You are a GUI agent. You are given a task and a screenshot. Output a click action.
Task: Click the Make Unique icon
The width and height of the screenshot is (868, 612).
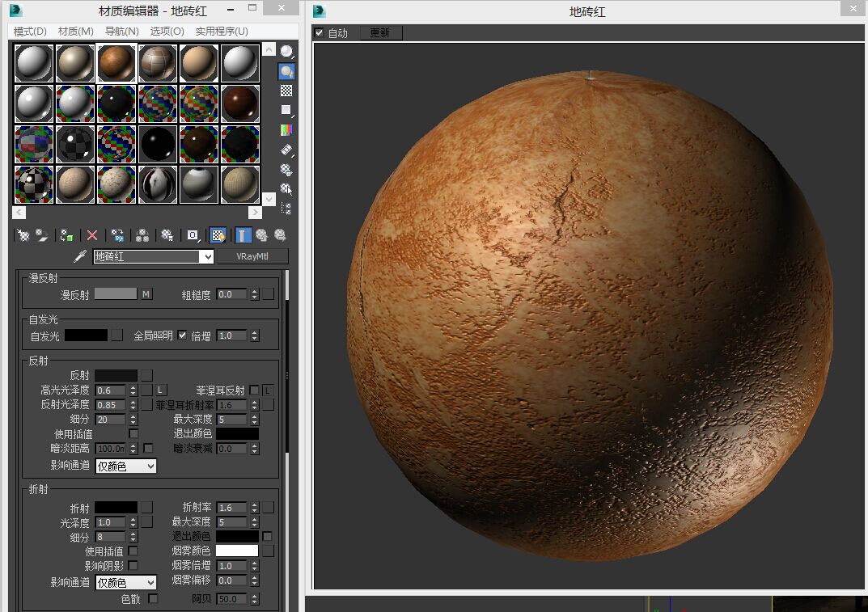(142, 236)
